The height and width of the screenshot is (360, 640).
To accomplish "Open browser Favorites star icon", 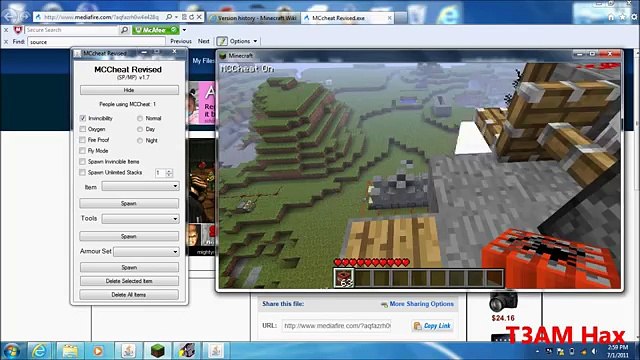I will (x=622, y=17).
